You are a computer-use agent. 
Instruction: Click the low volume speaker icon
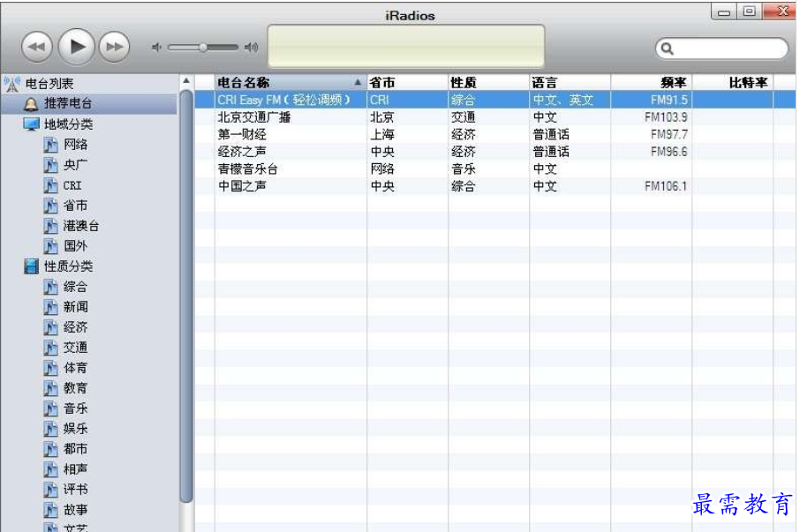[x=156, y=48]
